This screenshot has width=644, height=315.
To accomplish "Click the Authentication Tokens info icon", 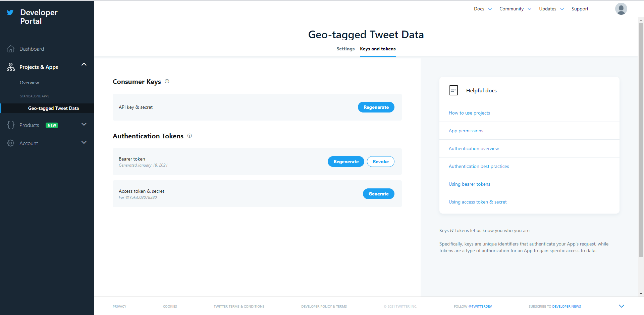I will pos(190,136).
